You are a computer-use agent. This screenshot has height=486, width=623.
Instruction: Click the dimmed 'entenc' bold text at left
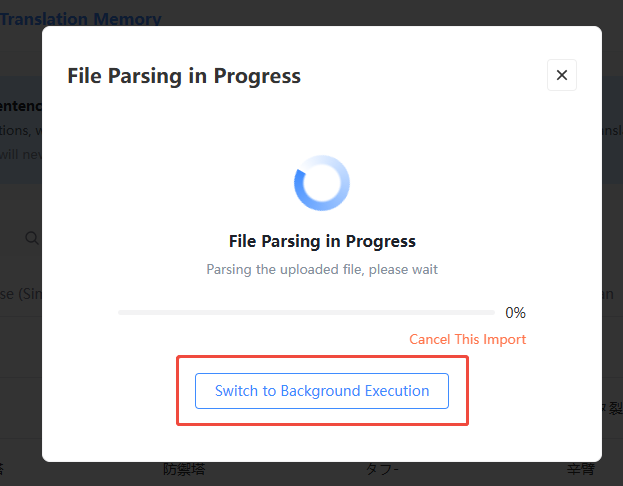pyautogui.click(x=21, y=106)
